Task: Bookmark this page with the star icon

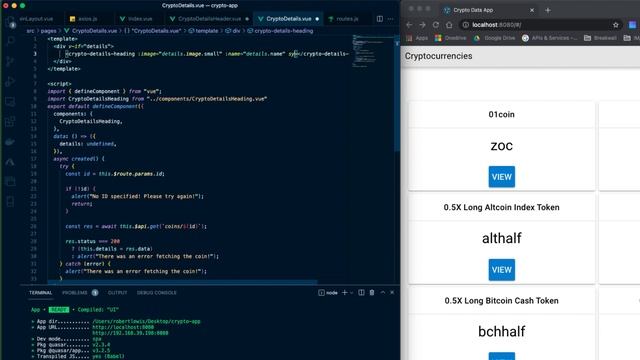Action: [616, 25]
